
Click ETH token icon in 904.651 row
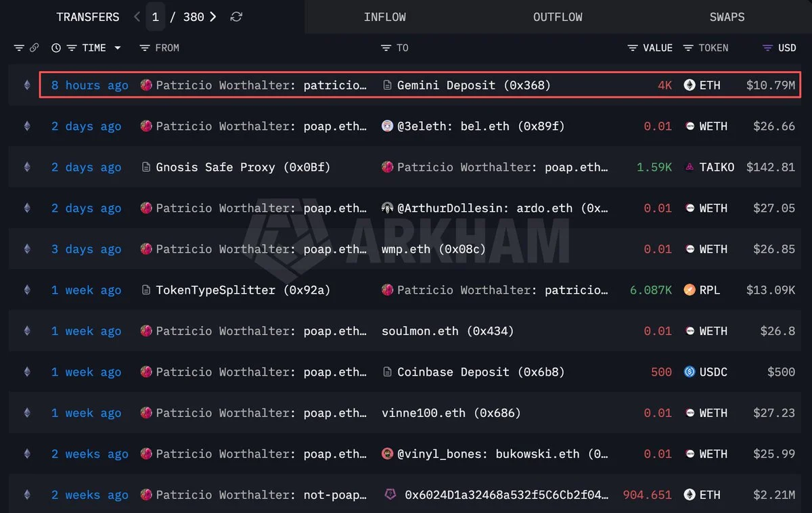(x=690, y=495)
